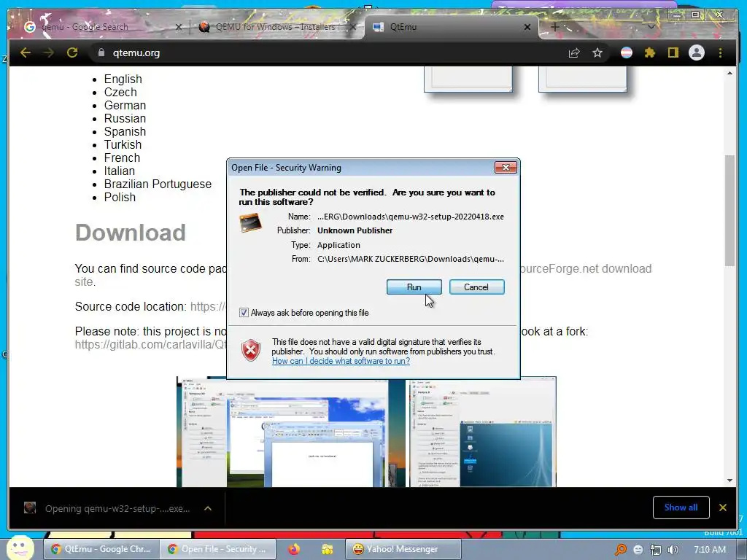Screen dimensions: 747x560
Task: Click the padlock site info icon
Action: click(101, 52)
